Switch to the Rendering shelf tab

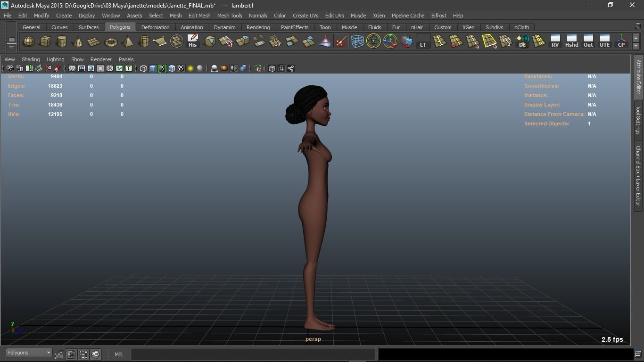point(258,27)
